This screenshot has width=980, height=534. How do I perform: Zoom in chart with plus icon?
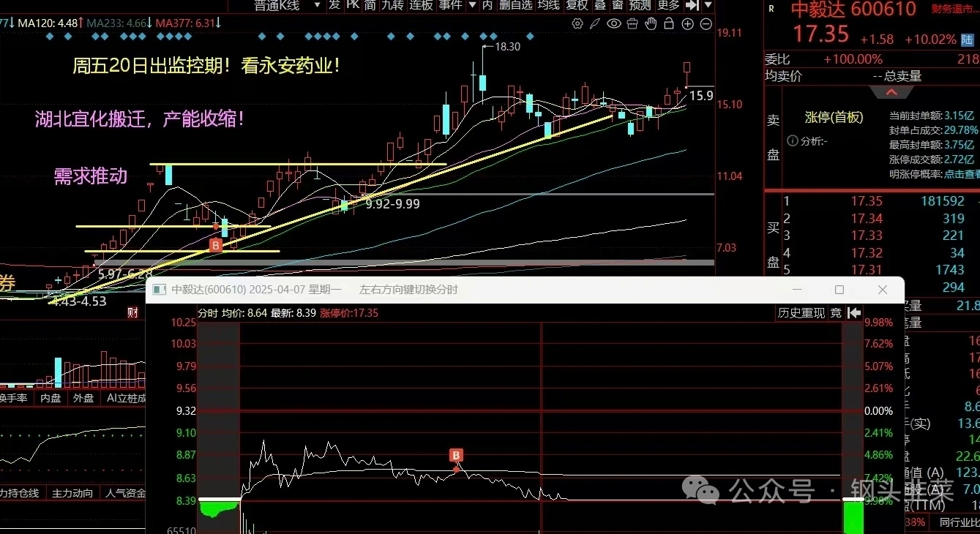tap(687, 23)
